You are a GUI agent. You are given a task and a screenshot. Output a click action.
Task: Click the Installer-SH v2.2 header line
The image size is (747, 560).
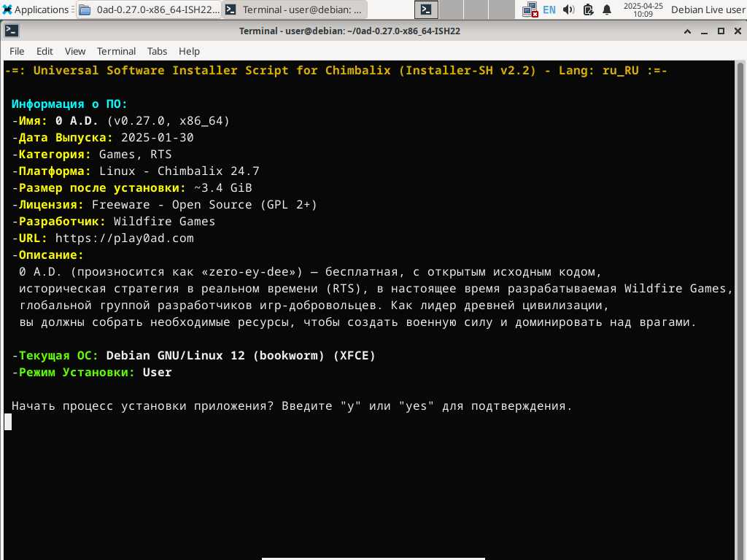(x=336, y=71)
